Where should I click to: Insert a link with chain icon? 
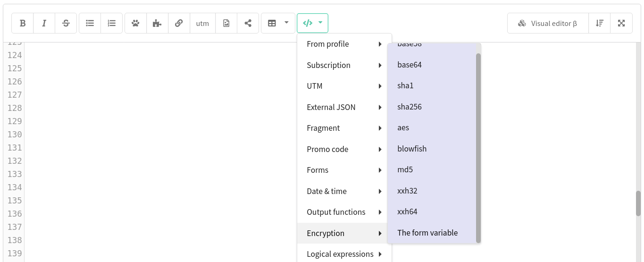pyautogui.click(x=179, y=23)
